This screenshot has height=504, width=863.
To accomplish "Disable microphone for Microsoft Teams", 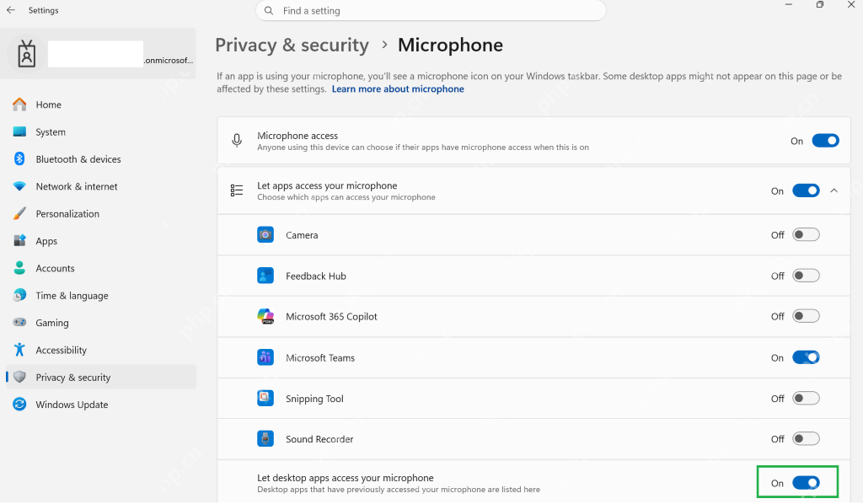I will coord(806,357).
